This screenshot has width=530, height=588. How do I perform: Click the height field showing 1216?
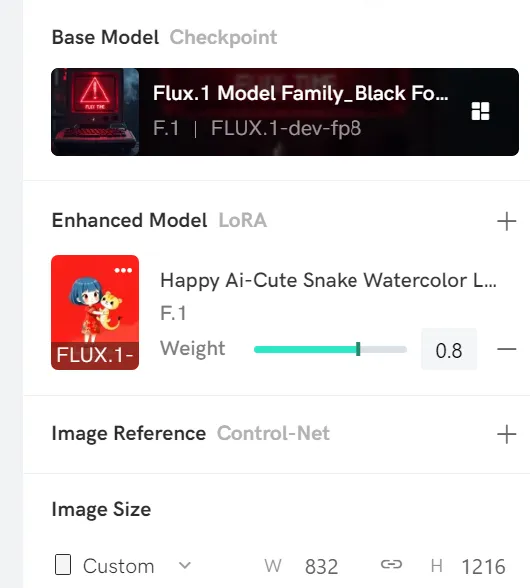(483, 566)
